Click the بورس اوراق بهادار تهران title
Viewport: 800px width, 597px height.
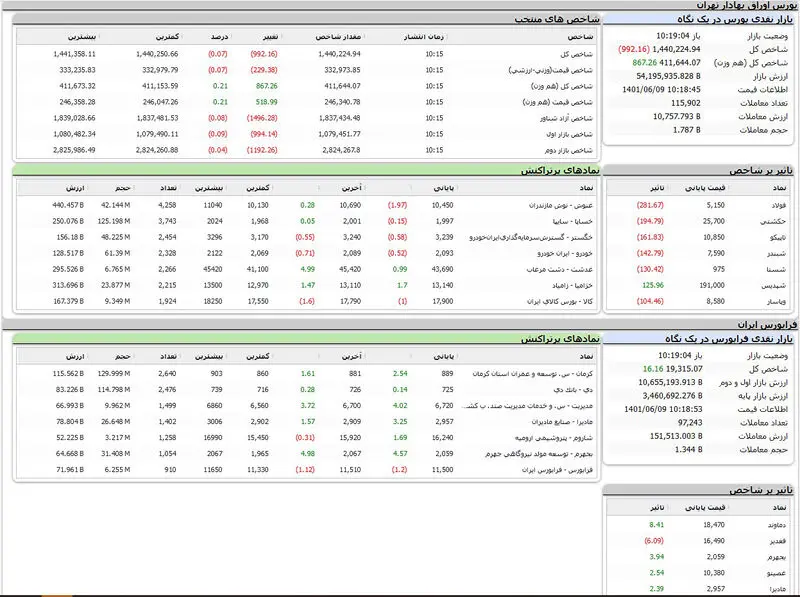point(746,5)
